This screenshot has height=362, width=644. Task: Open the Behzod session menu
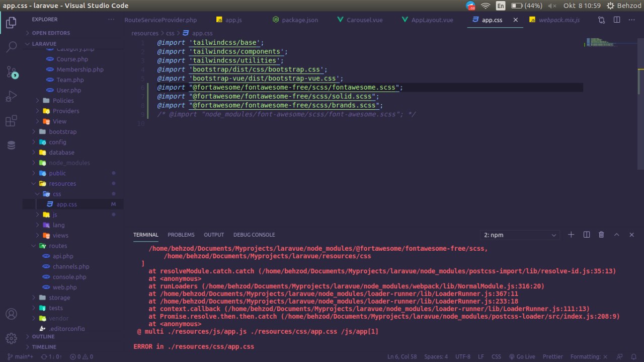624,6
